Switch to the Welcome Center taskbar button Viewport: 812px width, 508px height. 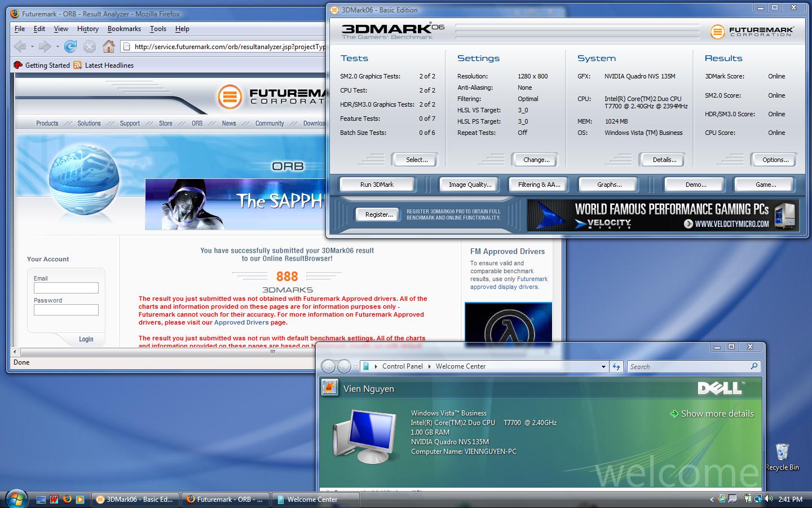tap(315, 500)
